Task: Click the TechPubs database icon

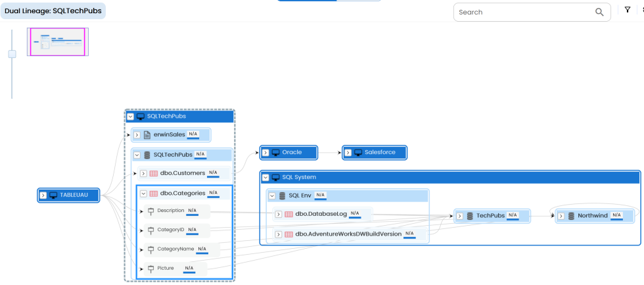Action: click(471, 216)
